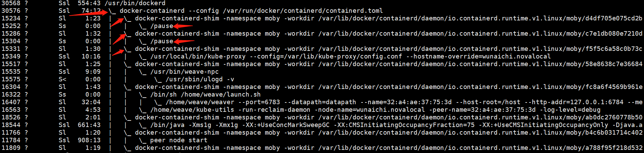Screen dimensions: 644x153
Task: Click PID 18544 in the process list
Action: [x=11, y=125]
